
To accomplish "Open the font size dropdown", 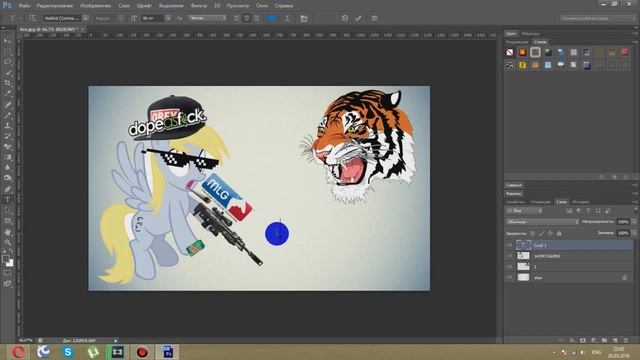I will point(168,18).
